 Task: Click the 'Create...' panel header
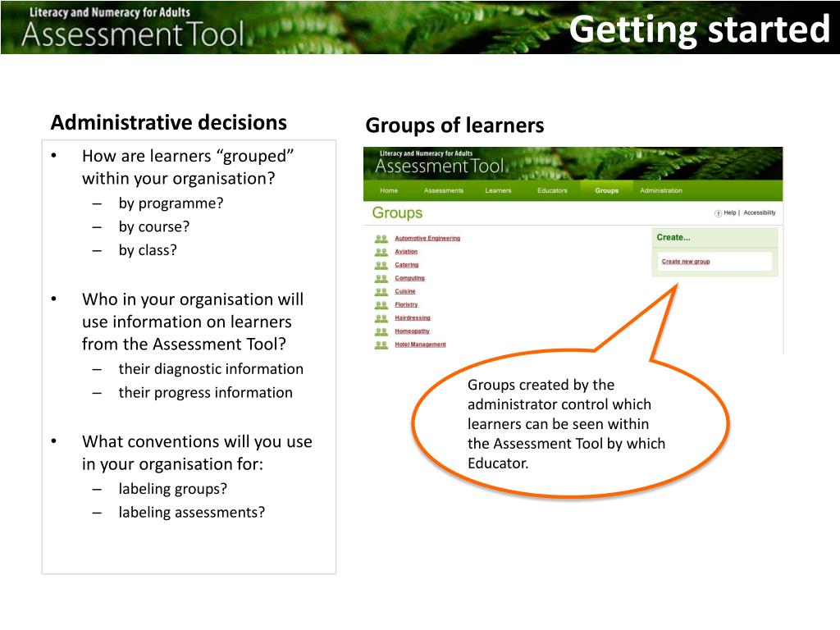(673, 237)
